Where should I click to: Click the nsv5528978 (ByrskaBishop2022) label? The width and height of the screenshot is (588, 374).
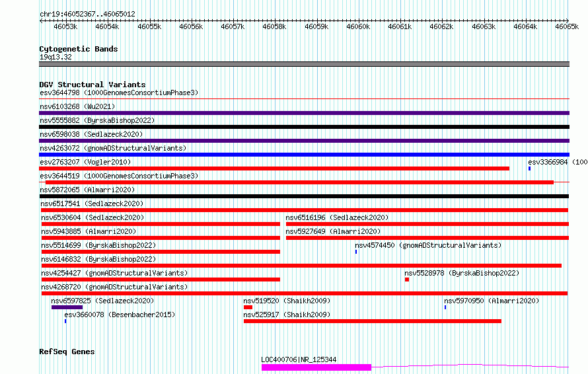tap(462, 273)
